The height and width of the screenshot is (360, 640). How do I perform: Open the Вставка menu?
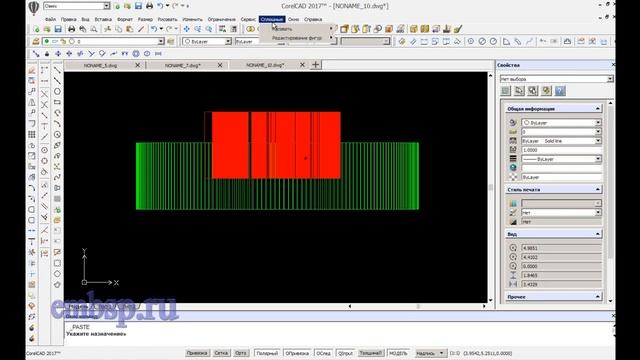click(x=103, y=19)
